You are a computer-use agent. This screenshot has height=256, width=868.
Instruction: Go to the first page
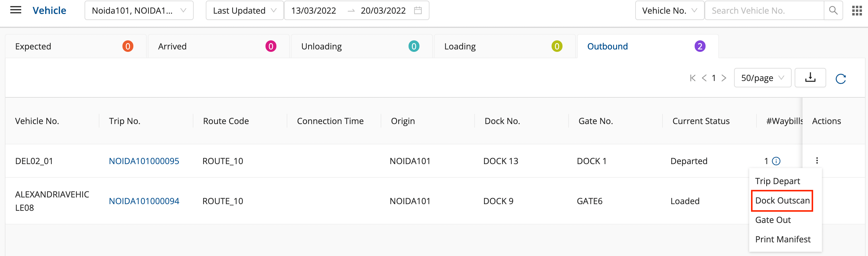pyautogui.click(x=693, y=78)
